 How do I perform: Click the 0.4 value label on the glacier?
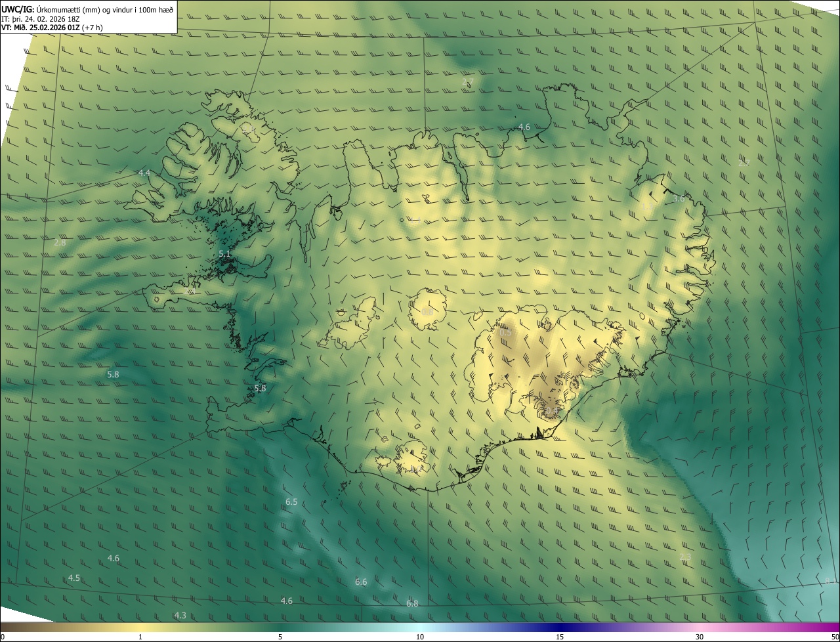pyautogui.click(x=551, y=412)
